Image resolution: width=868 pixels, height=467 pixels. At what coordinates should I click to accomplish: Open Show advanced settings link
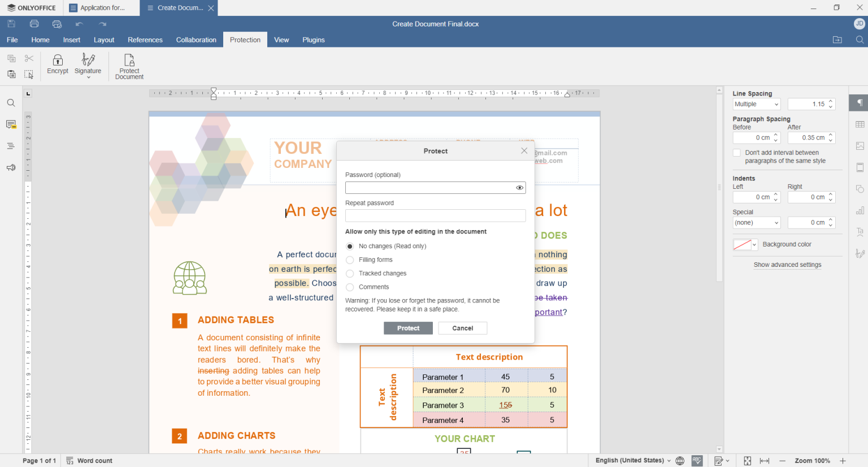coord(787,265)
